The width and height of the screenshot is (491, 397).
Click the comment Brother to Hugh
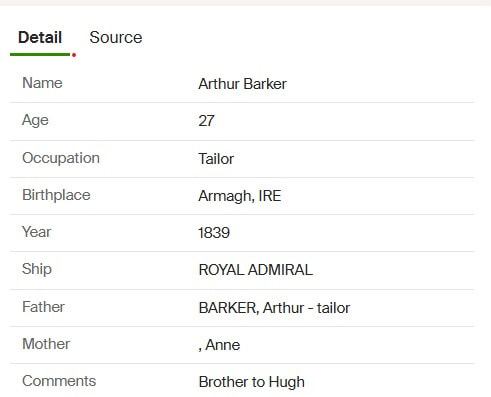click(252, 382)
